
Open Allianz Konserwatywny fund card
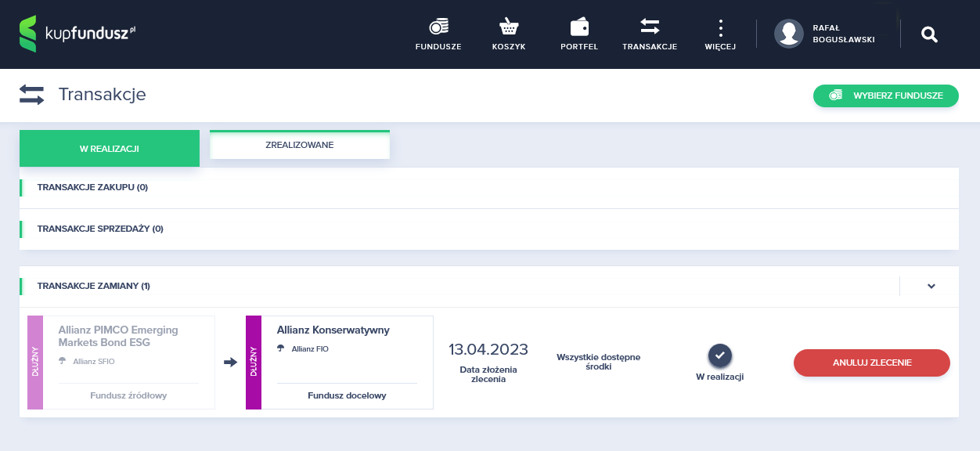(x=340, y=363)
